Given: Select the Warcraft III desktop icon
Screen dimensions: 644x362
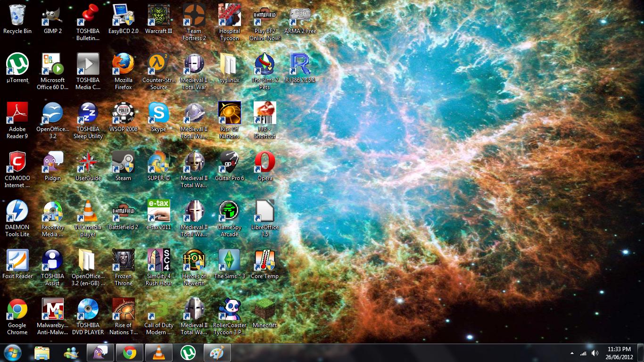Looking at the screenshot, I should (x=159, y=19).
